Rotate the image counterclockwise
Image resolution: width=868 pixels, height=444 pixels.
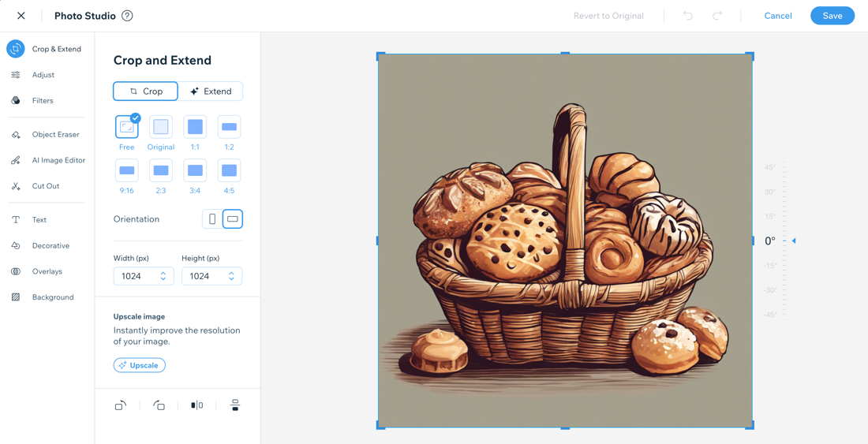(x=159, y=405)
